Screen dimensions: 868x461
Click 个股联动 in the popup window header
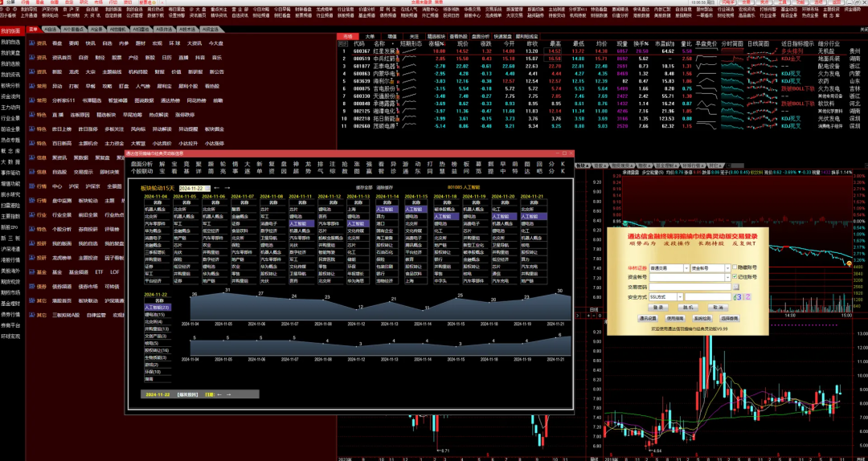(141, 172)
